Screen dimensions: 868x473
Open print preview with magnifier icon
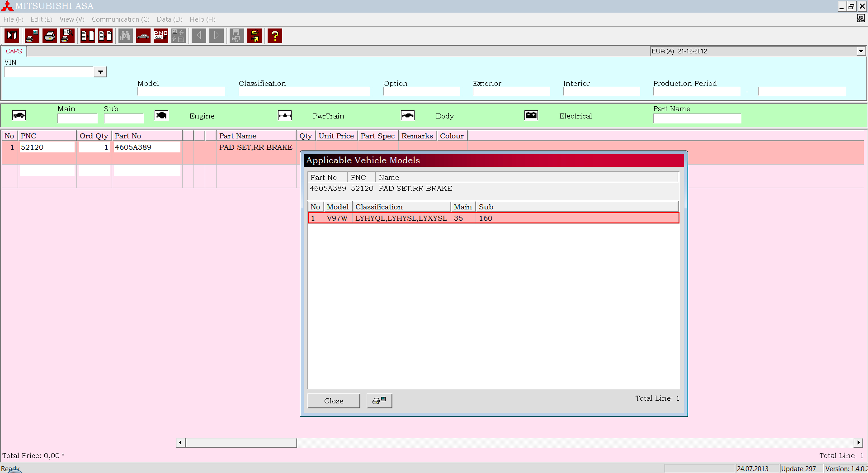(x=67, y=36)
